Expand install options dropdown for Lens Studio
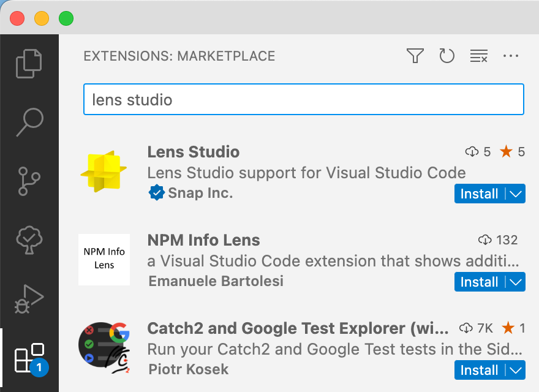 click(x=516, y=194)
